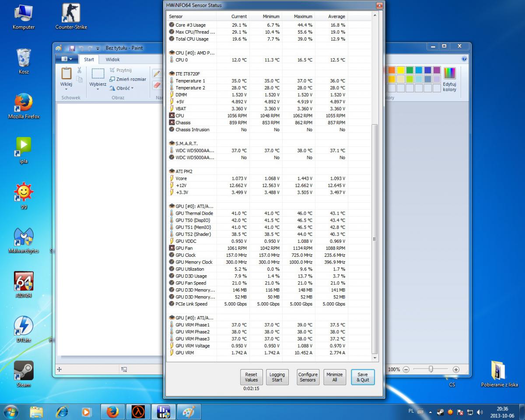Open Paint help with the question mark icon
Image resolution: width=525 pixels, height=420 pixels.
(464, 59)
